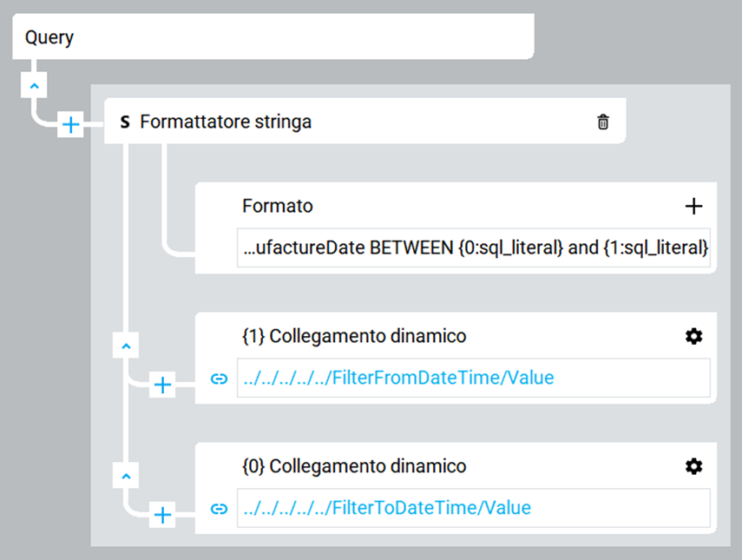Edit the Formato field containing BETWEEN expression
742x560 pixels.
coord(473,247)
